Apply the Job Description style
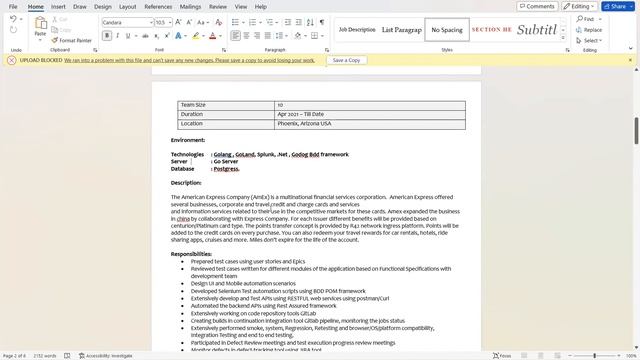 357,30
